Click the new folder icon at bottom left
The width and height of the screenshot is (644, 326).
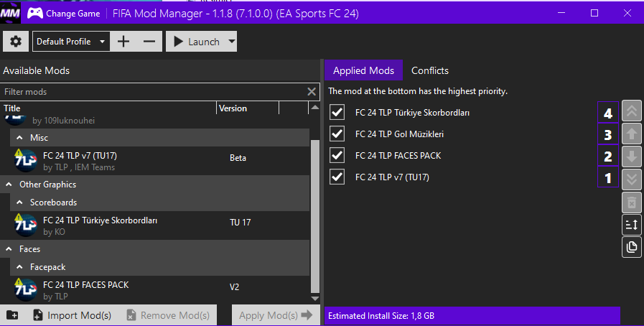click(x=12, y=315)
